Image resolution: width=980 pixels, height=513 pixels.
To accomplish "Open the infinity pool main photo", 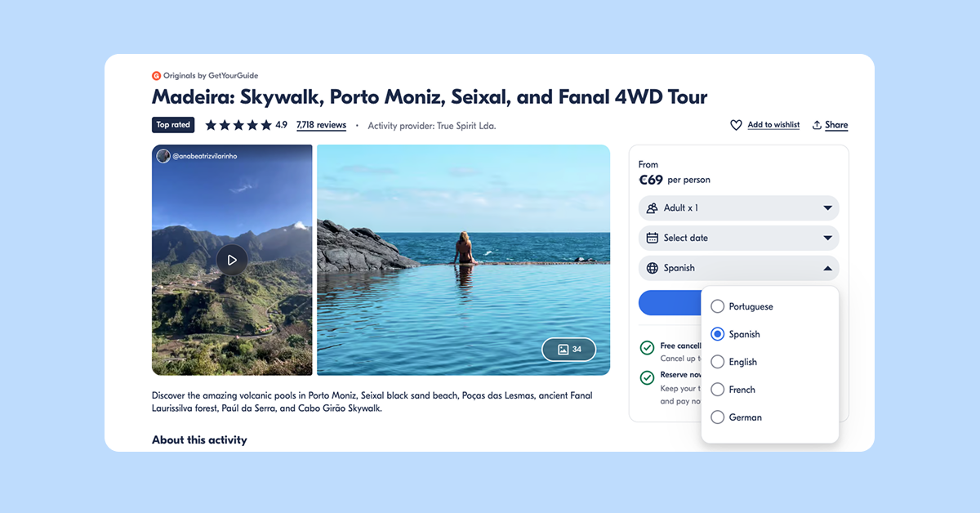I will point(463,260).
